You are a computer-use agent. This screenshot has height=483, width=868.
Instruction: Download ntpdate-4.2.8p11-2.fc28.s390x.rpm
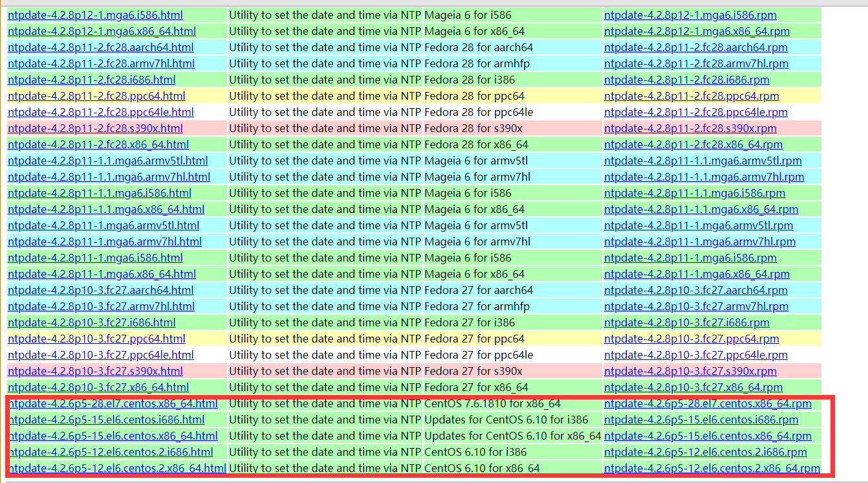[690, 128]
